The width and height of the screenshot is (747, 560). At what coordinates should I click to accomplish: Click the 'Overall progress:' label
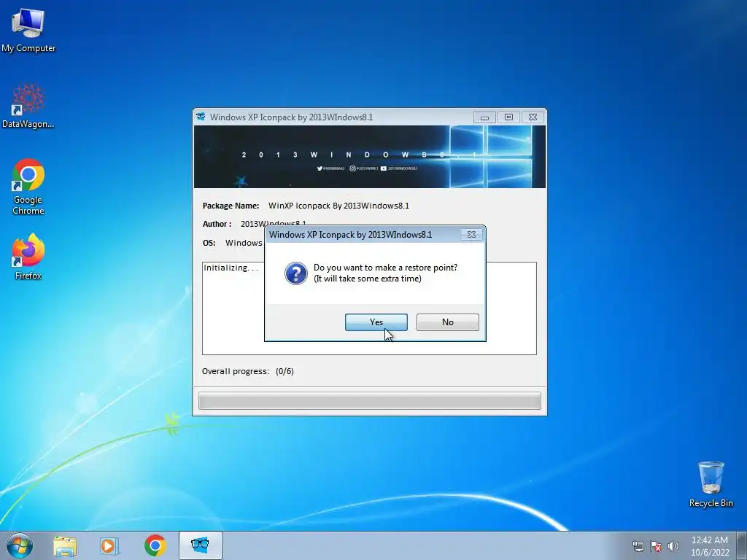[236, 371]
